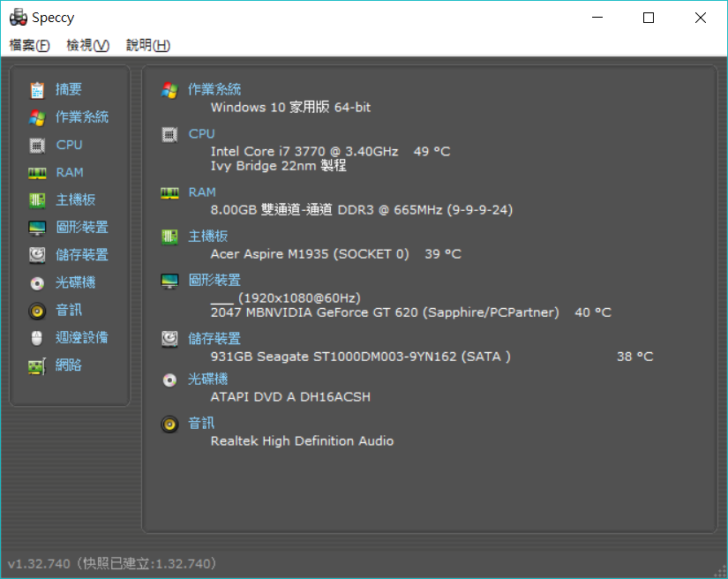728x579 pixels.
Task: Select 網路 label in the sidebar
Action: click(x=69, y=365)
